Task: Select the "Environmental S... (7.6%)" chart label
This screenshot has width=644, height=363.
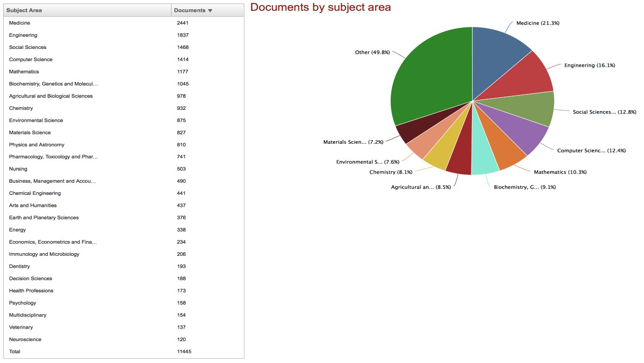Action: click(x=368, y=162)
